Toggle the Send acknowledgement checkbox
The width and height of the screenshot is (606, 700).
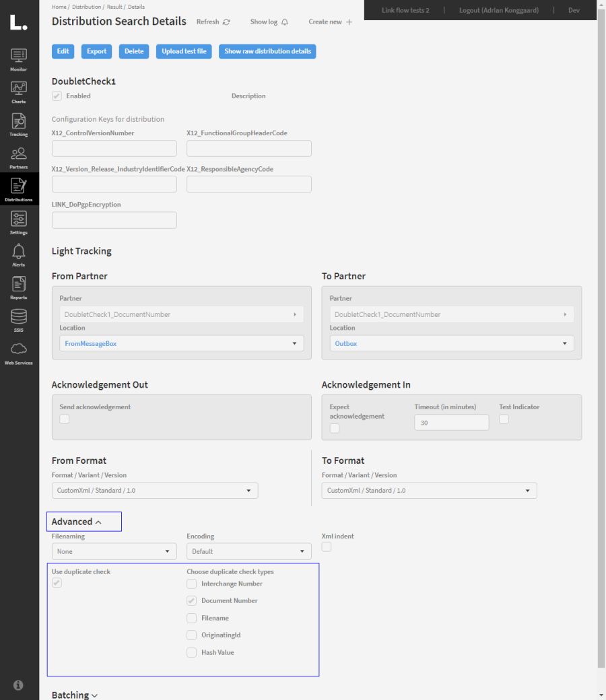click(65, 419)
